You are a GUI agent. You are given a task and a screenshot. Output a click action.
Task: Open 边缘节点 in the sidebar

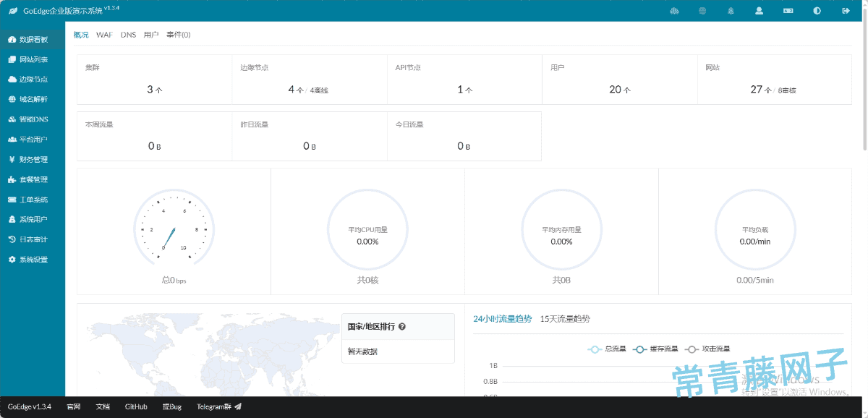[33, 80]
